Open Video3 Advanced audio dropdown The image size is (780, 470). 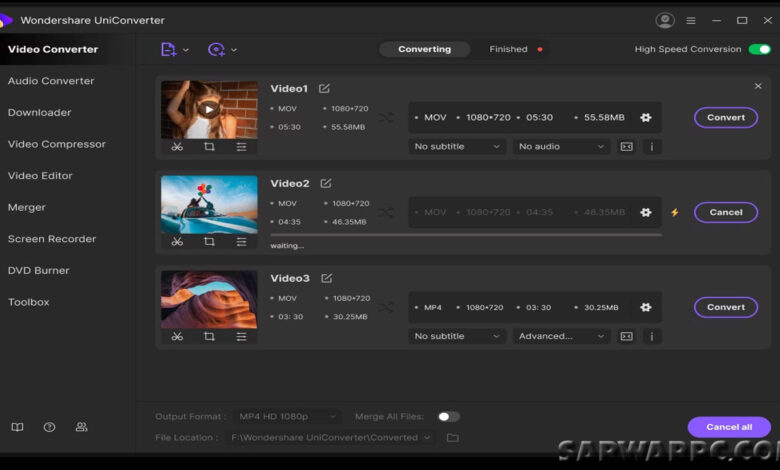tap(561, 336)
